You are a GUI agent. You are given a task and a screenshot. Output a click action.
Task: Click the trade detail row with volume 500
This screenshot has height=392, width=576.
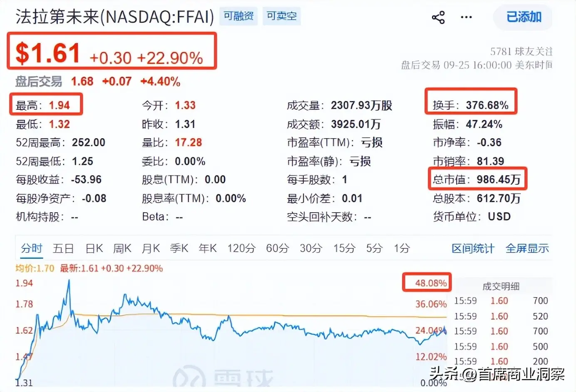click(x=501, y=346)
